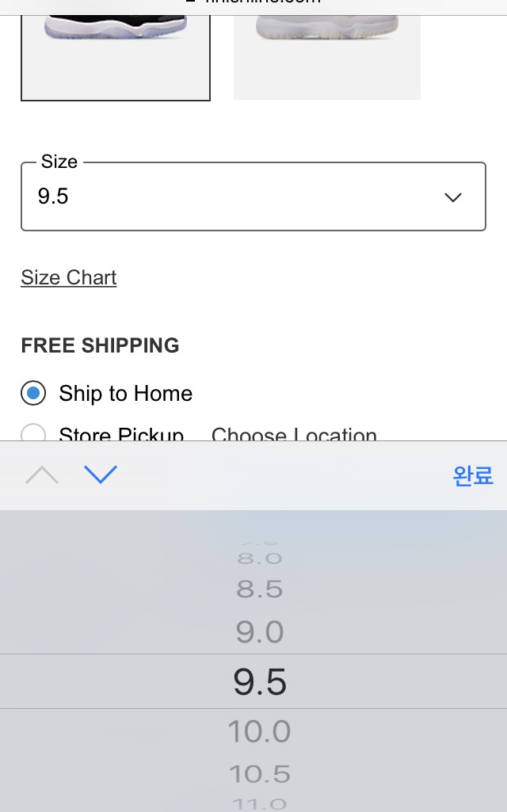
Task: Open the Size dropdown showing 9.5
Action: click(x=253, y=196)
